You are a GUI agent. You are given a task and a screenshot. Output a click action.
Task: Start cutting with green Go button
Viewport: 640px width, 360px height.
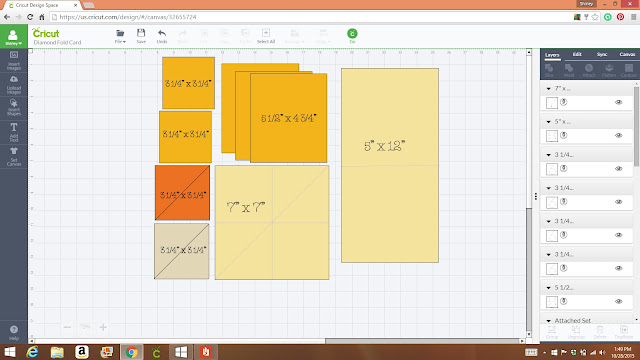(352, 36)
